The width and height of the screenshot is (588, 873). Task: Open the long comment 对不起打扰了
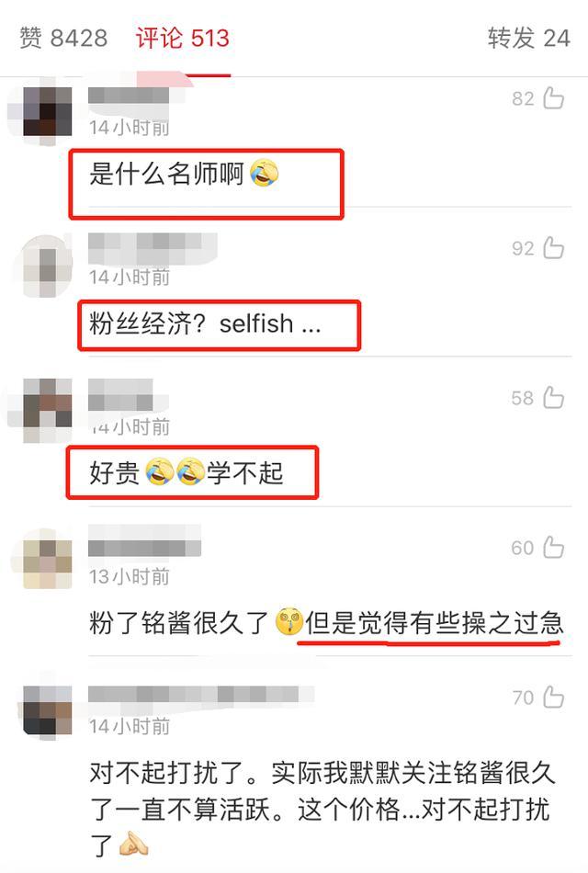click(x=320, y=809)
